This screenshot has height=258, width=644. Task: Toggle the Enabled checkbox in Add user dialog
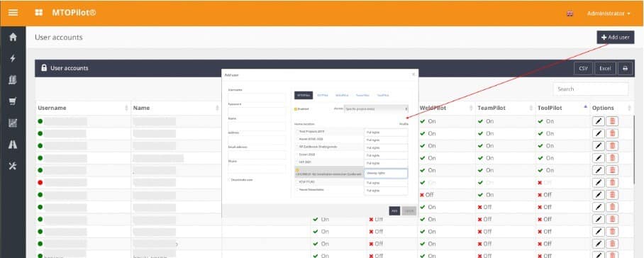pyautogui.click(x=296, y=109)
